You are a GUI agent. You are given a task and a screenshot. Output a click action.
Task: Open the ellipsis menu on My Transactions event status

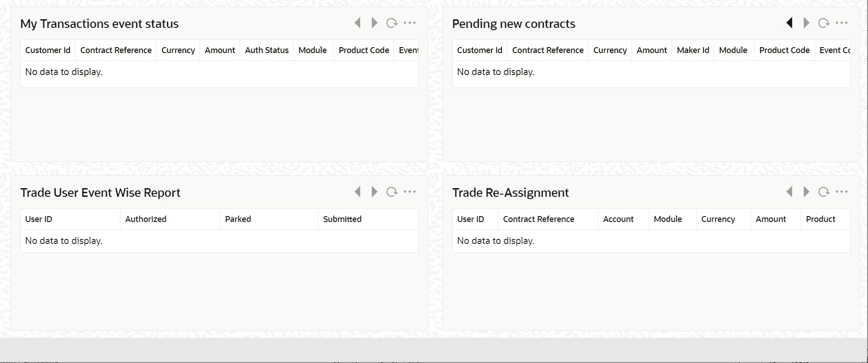410,22
